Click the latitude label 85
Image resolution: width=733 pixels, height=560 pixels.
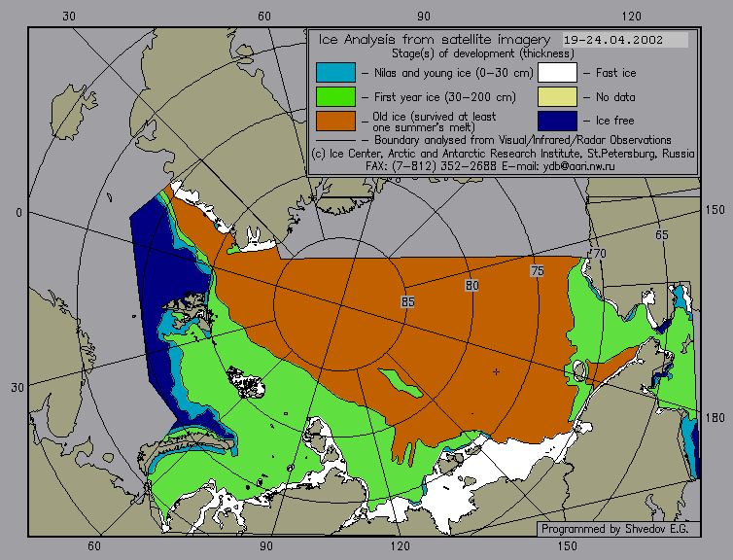[x=407, y=302]
